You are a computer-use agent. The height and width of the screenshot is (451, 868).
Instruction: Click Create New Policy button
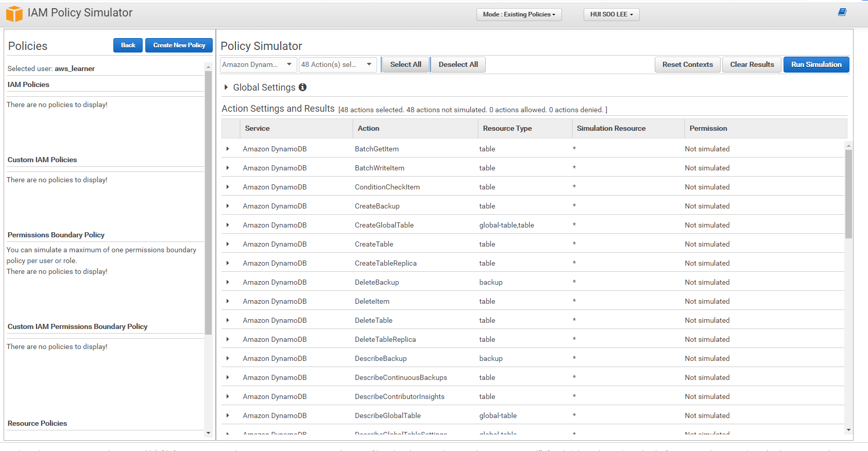pyautogui.click(x=179, y=45)
